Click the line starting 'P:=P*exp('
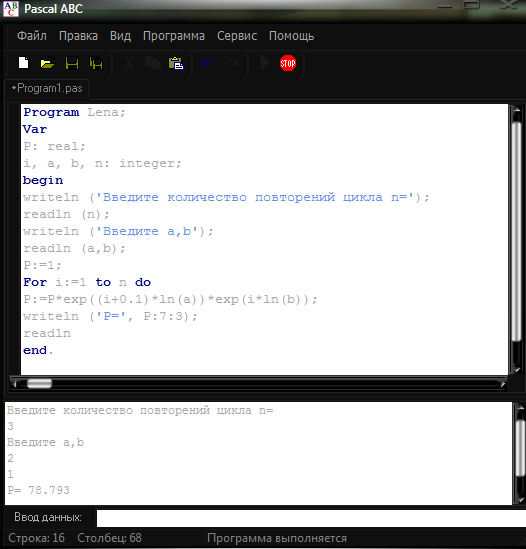Screen dimensions: 526x549 (x=170, y=299)
